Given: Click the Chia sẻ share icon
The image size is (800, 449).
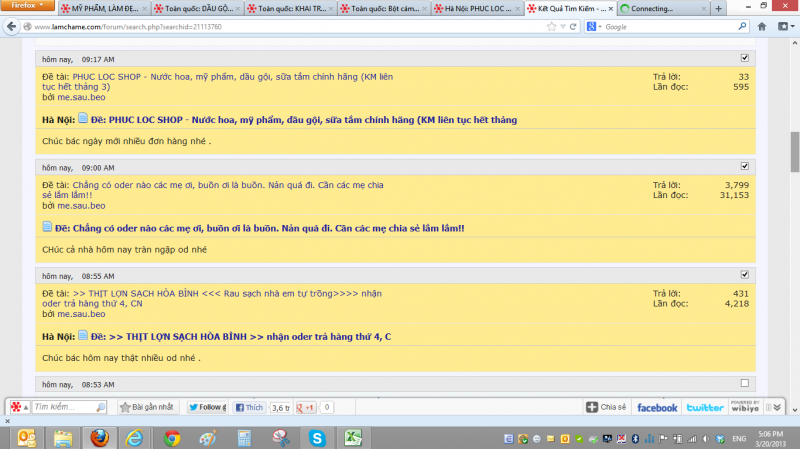Looking at the screenshot, I should pos(606,407).
